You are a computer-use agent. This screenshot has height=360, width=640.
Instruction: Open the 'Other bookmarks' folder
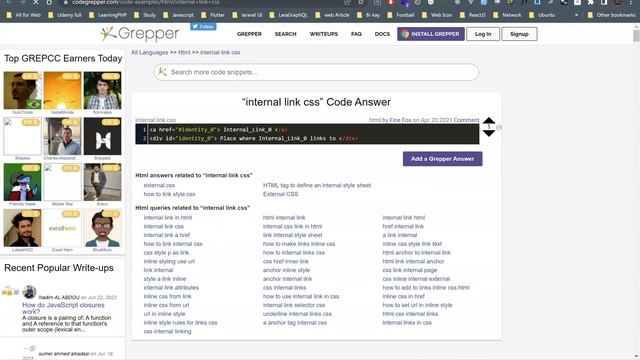coord(612,15)
